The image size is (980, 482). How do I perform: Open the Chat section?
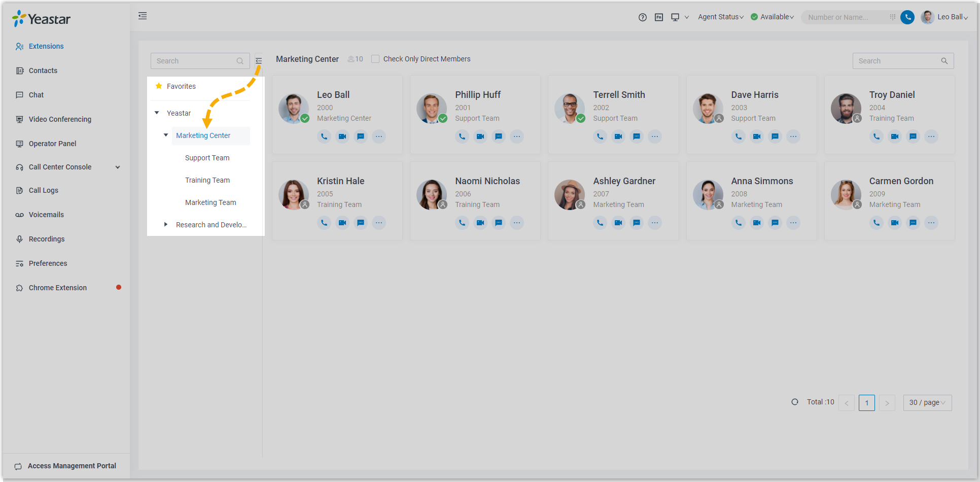(x=36, y=95)
